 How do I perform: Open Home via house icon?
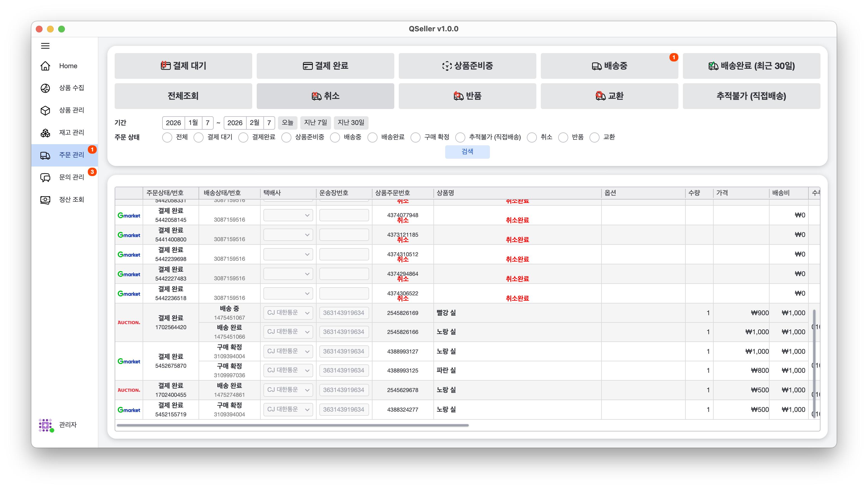(x=45, y=66)
